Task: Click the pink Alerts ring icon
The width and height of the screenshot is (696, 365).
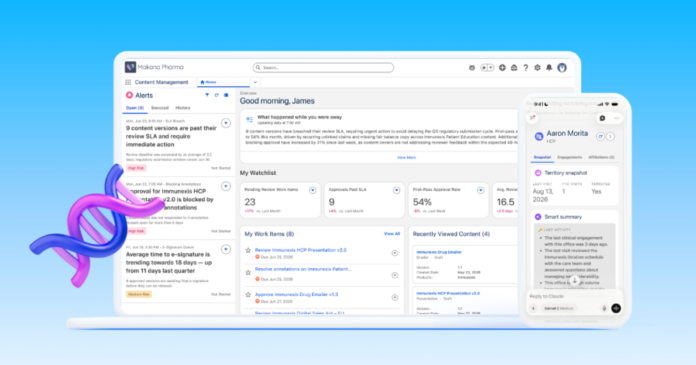Action: click(x=129, y=95)
